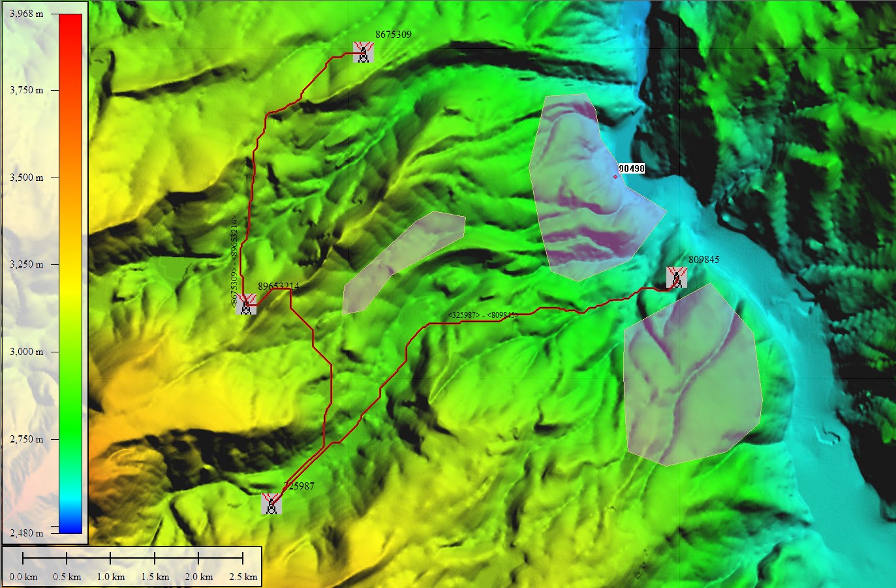Click the 2.0 km scale bar label
The image size is (896, 588).
[x=199, y=577]
